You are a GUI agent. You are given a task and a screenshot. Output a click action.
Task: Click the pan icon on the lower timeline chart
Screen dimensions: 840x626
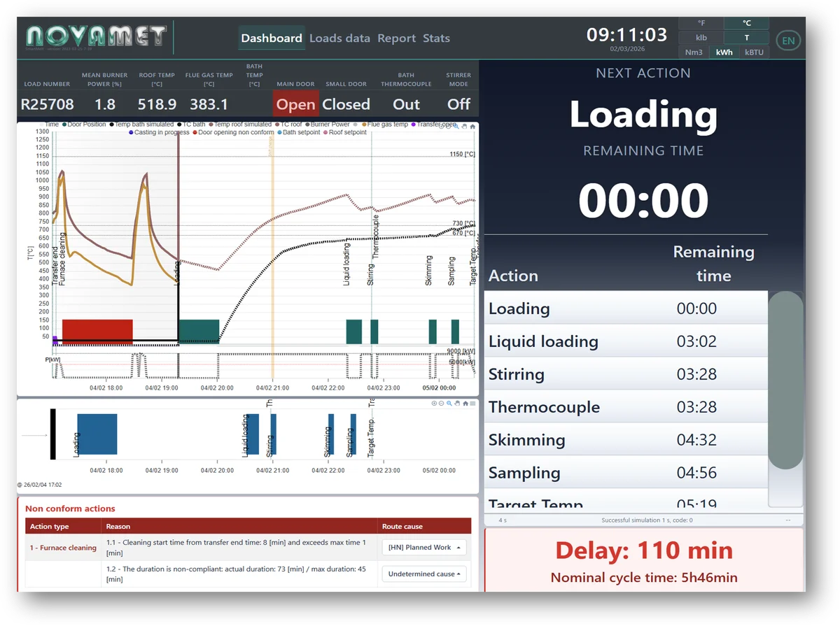(x=457, y=403)
